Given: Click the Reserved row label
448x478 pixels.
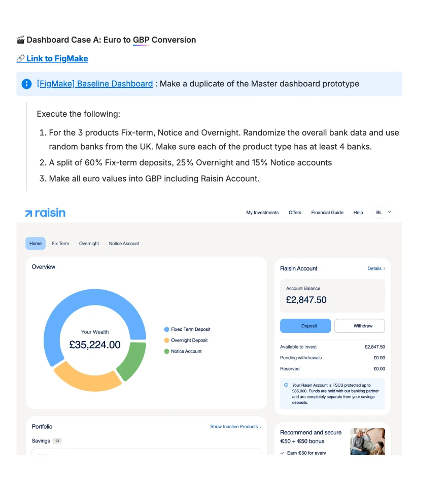Looking at the screenshot, I should click(x=290, y=369).
